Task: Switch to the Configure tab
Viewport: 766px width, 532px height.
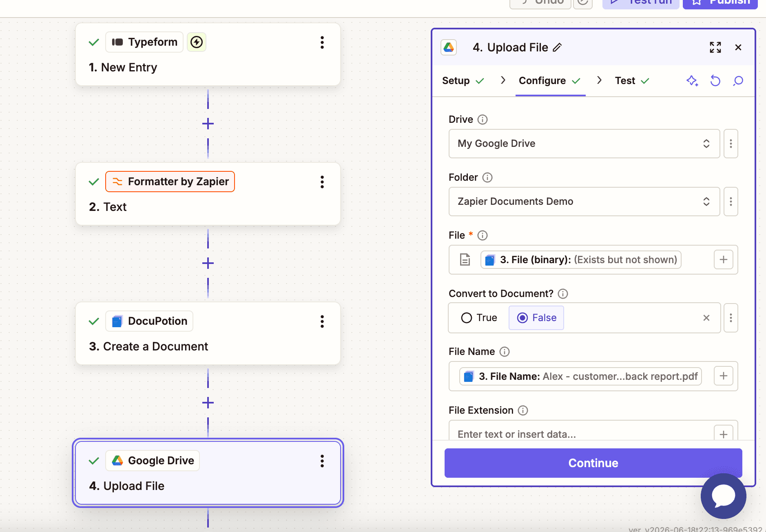Action: coord(550,81)
